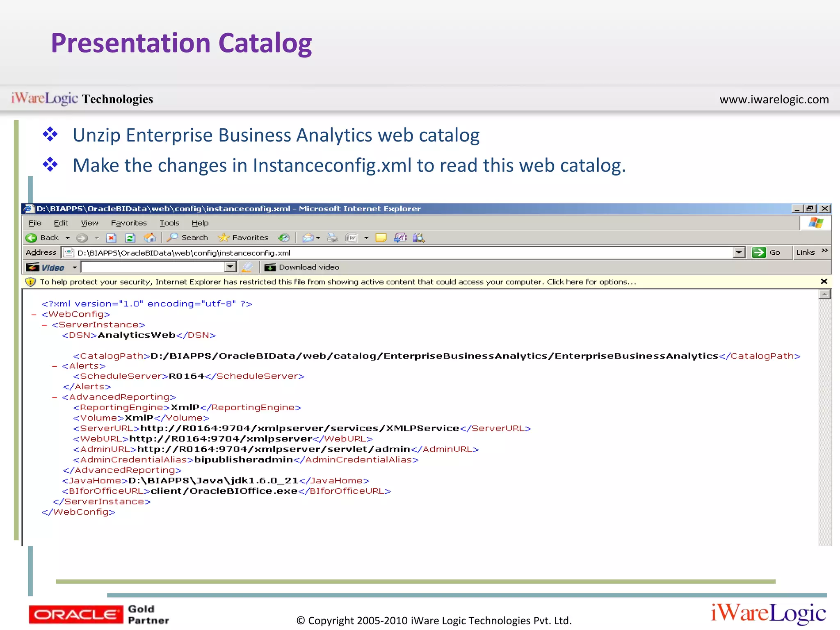Open the Tools menu
This screenshot has width=840, height=630.
point(169,223)
